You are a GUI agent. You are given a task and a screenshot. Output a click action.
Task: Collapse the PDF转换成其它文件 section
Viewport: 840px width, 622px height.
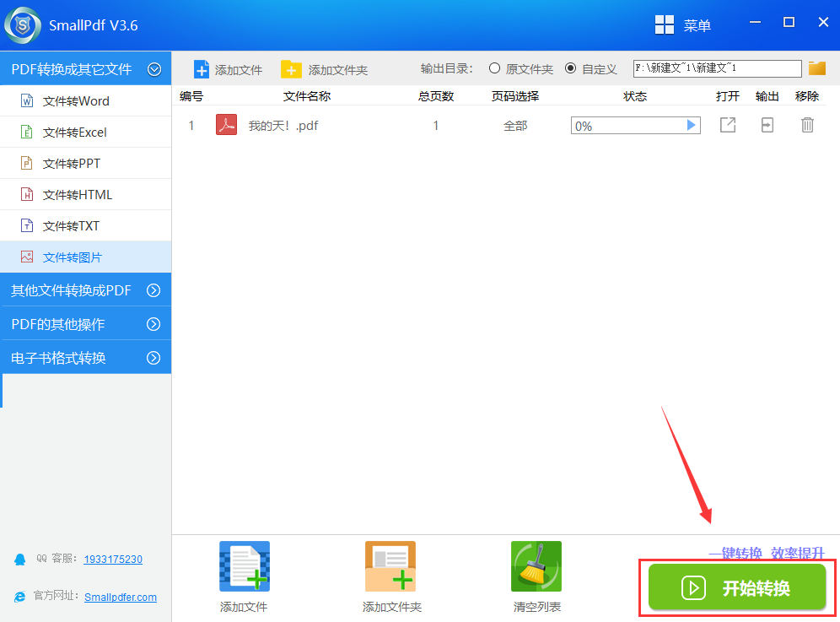pyautogui.click(x=154, y=69)
